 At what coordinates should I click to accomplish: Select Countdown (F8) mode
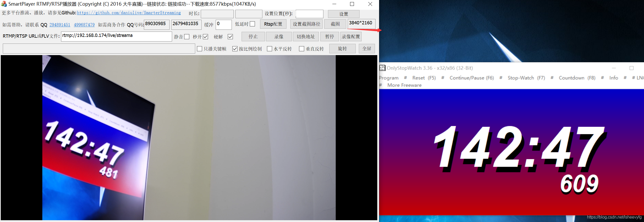tap(577, 78)
